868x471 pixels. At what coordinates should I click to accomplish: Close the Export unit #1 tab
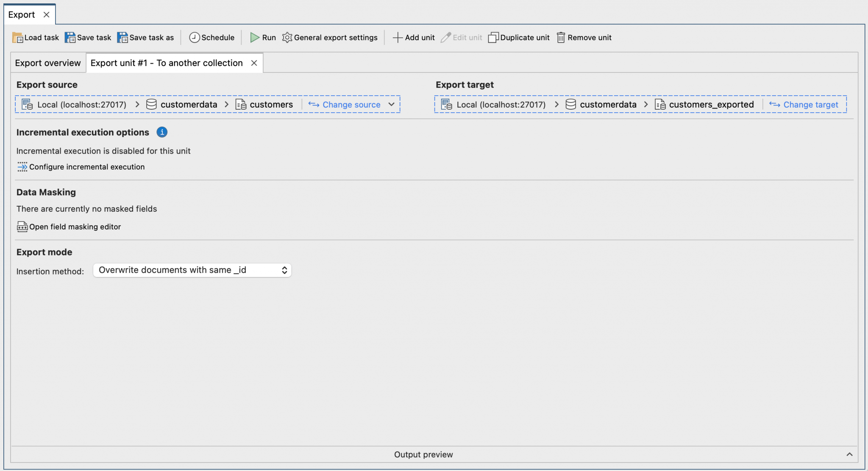coord(254,63)
